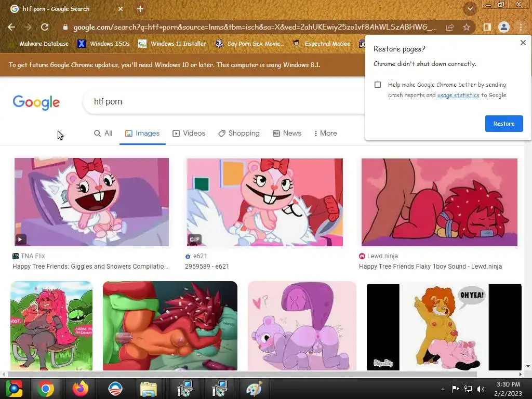
Task: Click the horizontal scrollbar left arrow
Action: (4, 374)
